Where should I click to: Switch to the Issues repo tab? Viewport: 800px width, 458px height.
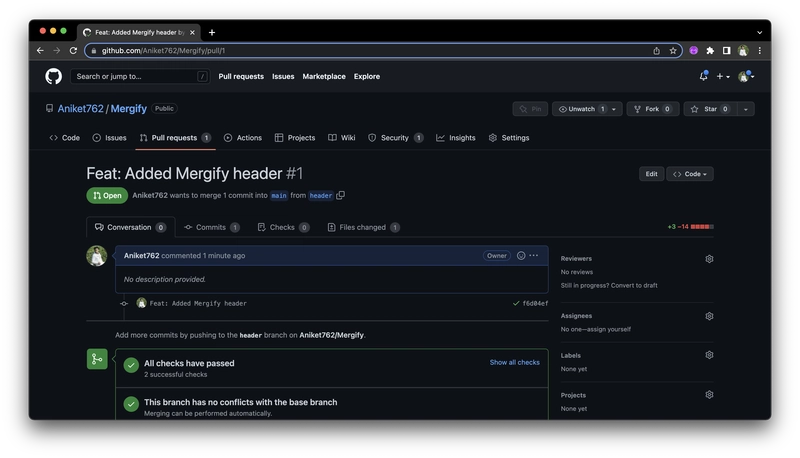[x=109, y=138]
